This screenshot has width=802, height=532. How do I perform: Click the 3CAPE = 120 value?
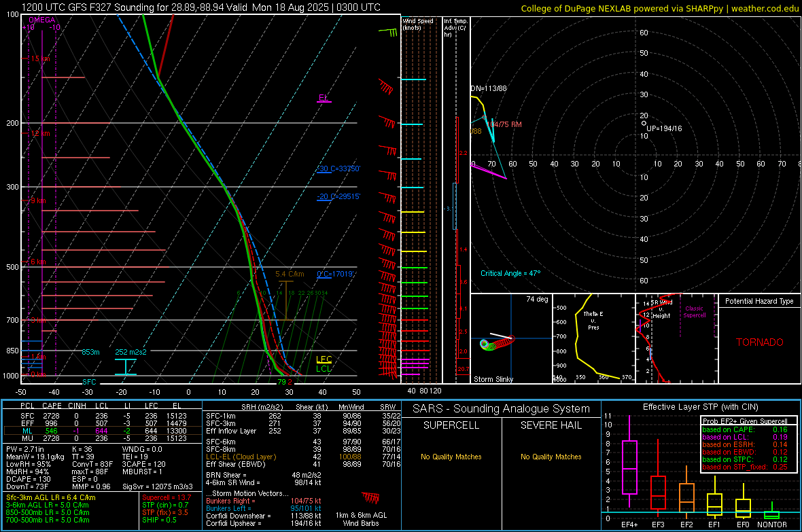click(143, 465)
